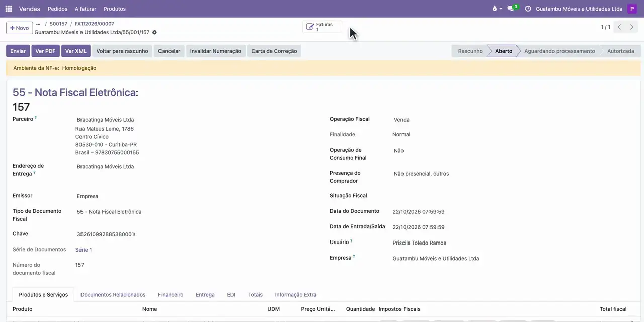The image size is (644, 322).
Task: Sort by the Nome column header
Action: (x=150, y=309)
